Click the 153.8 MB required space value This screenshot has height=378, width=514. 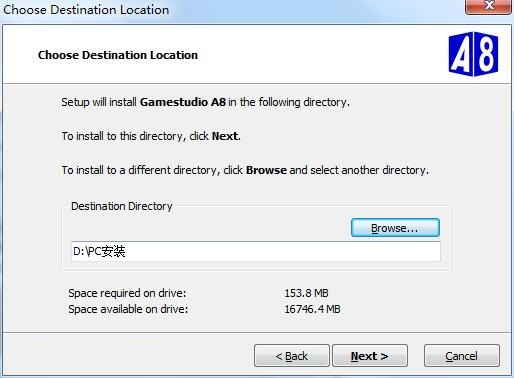pyautogui.click(x=306, y=293)
